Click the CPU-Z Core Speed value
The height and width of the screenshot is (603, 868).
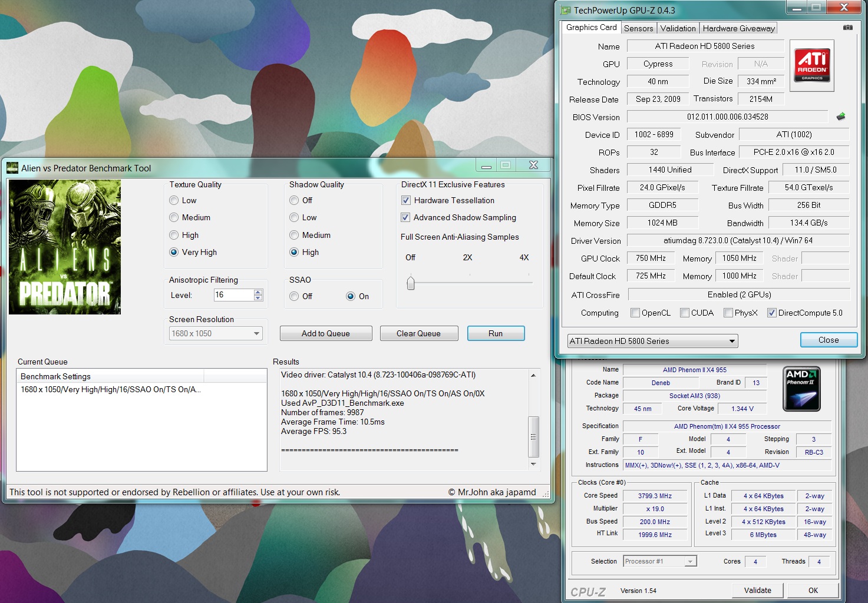click(x=655, y=496)
